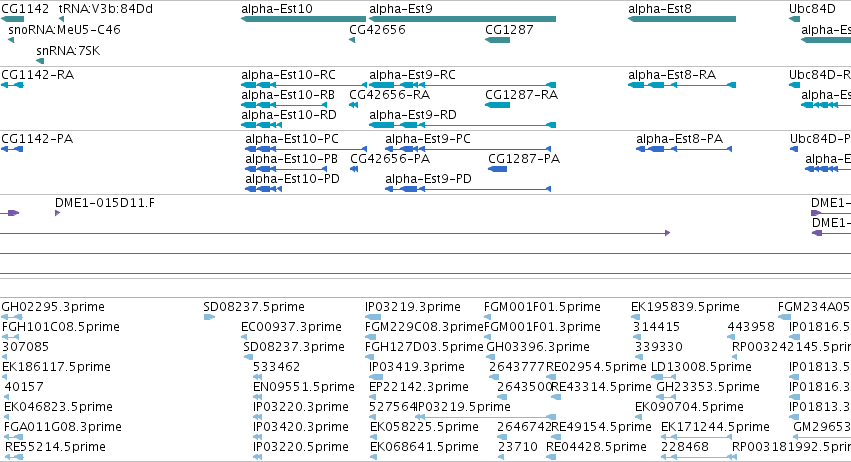This screenshot has width=851, height=462.
Task: Select EST FGM229C08.3prime
Action: coord(369,337)
